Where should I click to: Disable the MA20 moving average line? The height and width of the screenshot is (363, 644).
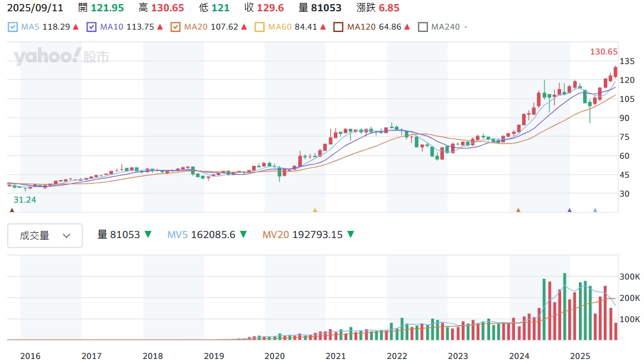pyautogui.click(x=175, y=27)
